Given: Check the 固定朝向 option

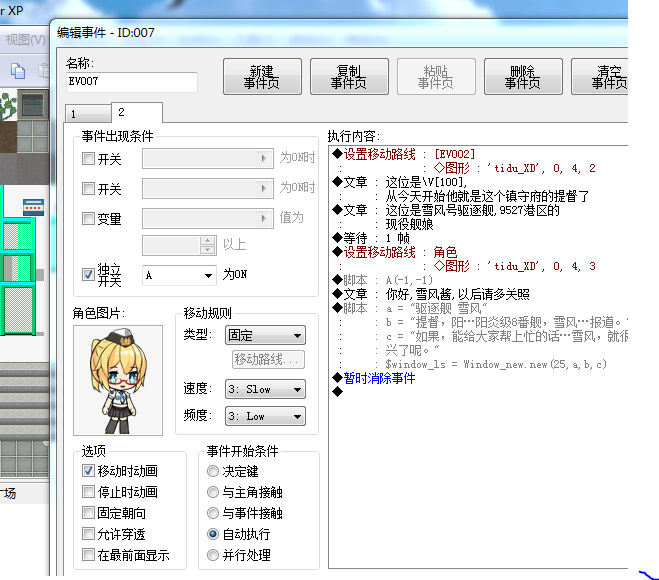Looking at the screenshot, I should 88,512.
